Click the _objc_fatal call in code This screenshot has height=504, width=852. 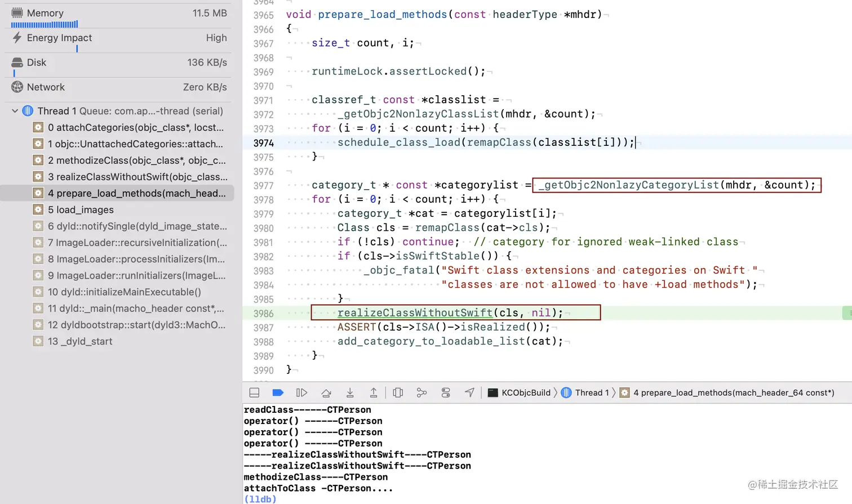pyautogui.click(x=399, y=270)
